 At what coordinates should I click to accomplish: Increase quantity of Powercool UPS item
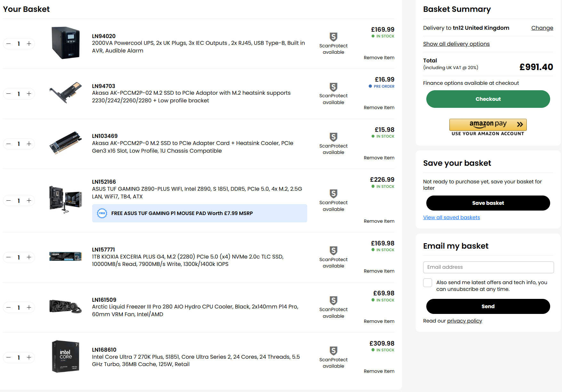pyautogui.click(x=29, y=44)
